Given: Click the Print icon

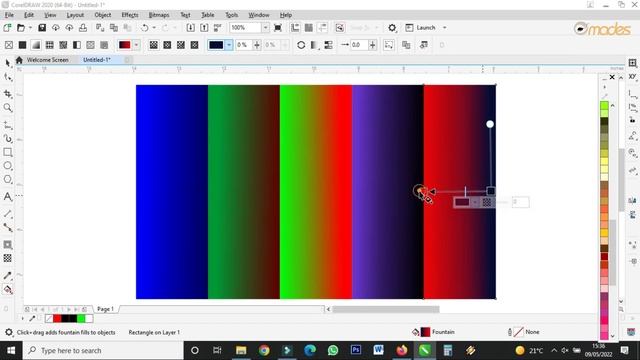Looking at the screenshot, I should tap(83, 28).
